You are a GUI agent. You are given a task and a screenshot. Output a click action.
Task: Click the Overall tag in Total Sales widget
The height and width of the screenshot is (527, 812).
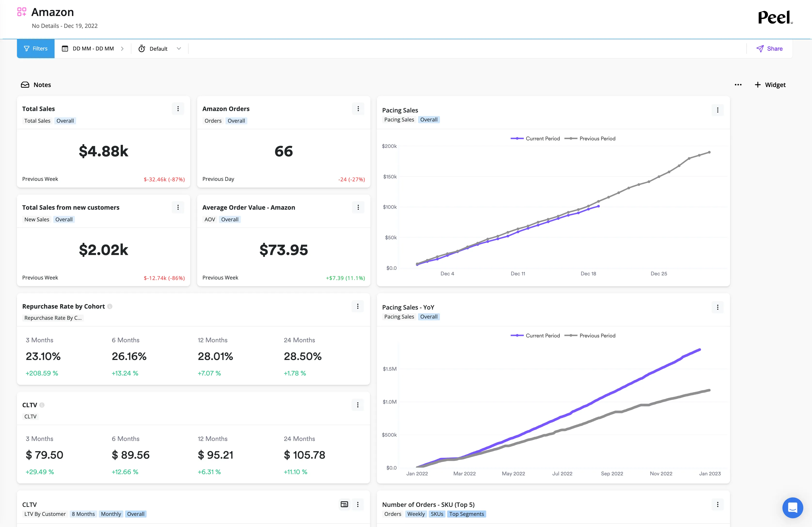click(65, 121)
